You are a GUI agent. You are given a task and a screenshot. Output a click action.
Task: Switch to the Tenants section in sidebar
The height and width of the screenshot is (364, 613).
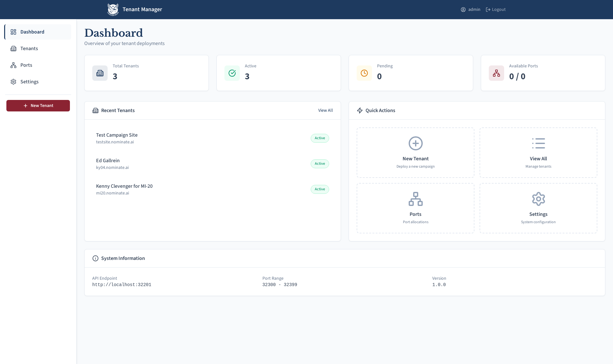tap(29, 48)
